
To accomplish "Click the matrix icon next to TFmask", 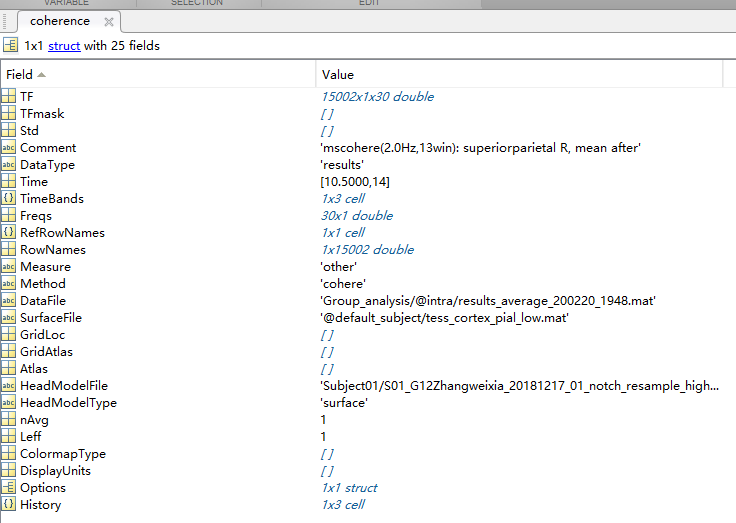I will 8,113.
